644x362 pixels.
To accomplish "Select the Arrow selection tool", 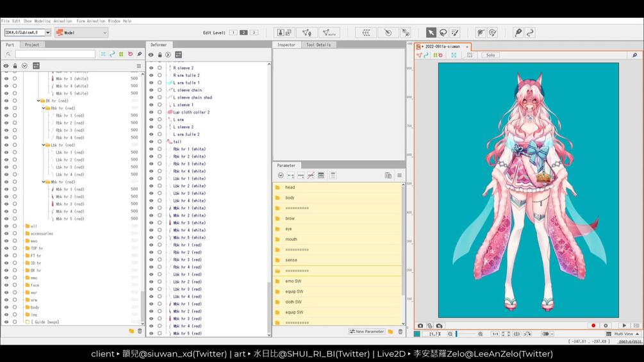I will pos(431,33).
